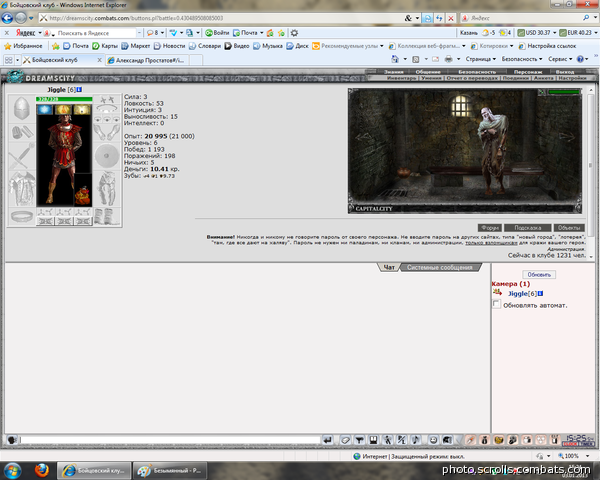600x480 pixels.
Task: Click the Поединки submenu link
Action: coord(516,78)
